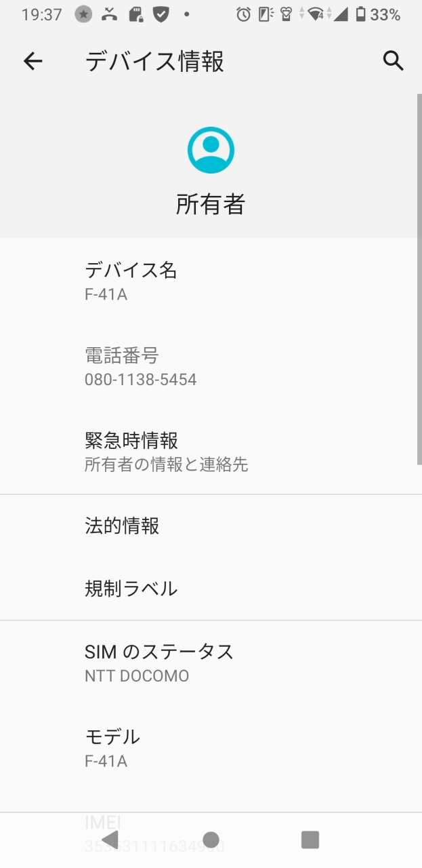Tap the 所有者 name label
Image resolution: width=422 pixels, height=868 pixels.
pyautogui.click(x=211, y=204)
